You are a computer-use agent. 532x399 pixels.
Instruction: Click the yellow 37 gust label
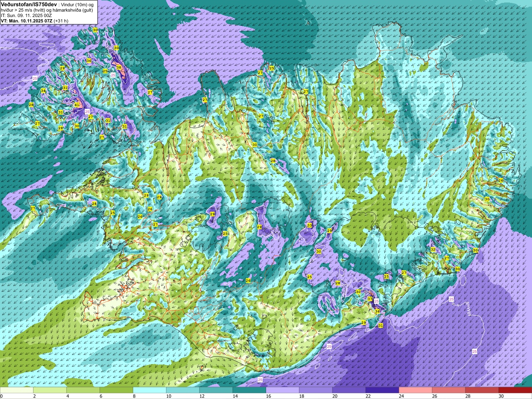[x=370, y=299]
